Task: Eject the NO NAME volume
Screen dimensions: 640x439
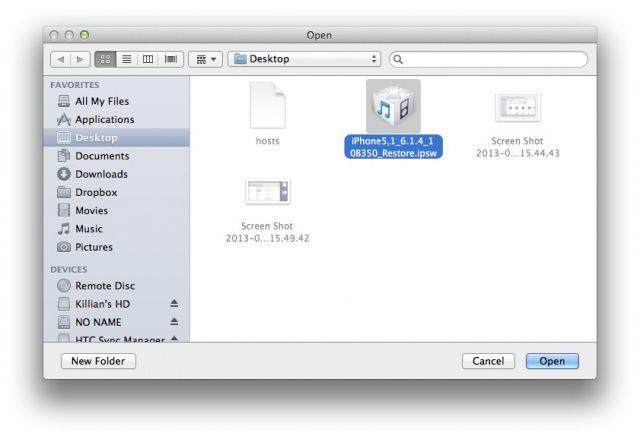Action: pyautogui.click(x=174, y=322)
